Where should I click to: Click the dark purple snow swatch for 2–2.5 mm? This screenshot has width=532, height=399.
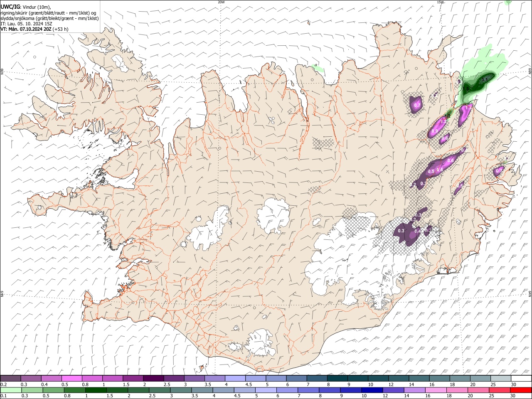point(153,378)
